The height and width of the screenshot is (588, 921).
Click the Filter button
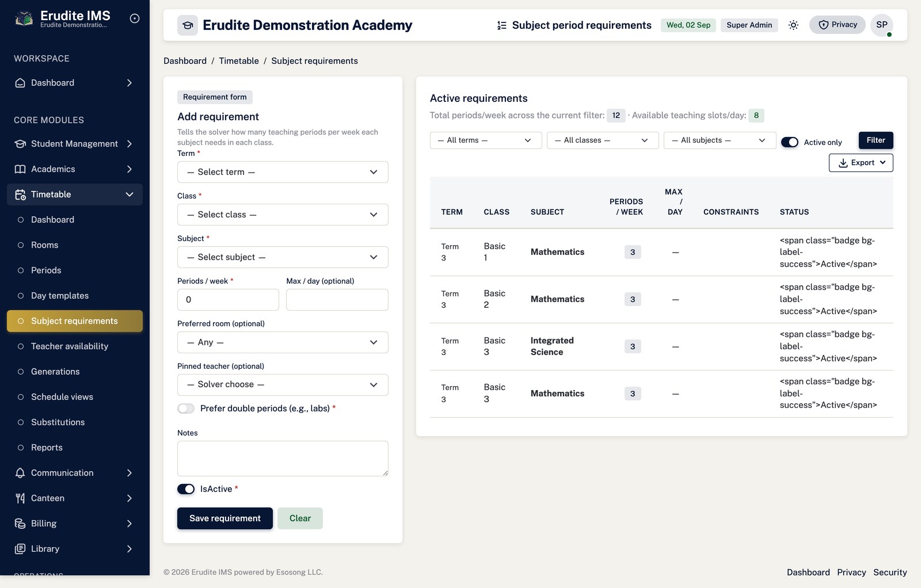[876, 140]
